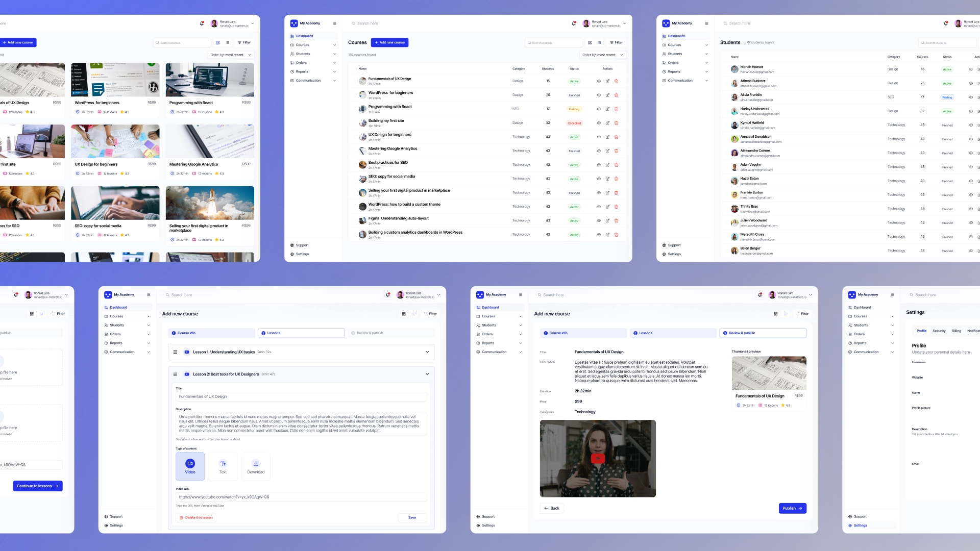Click the Video URL input field
Image resolution: width=980 pixels, height=551 pixels.
tap(301, 497)
